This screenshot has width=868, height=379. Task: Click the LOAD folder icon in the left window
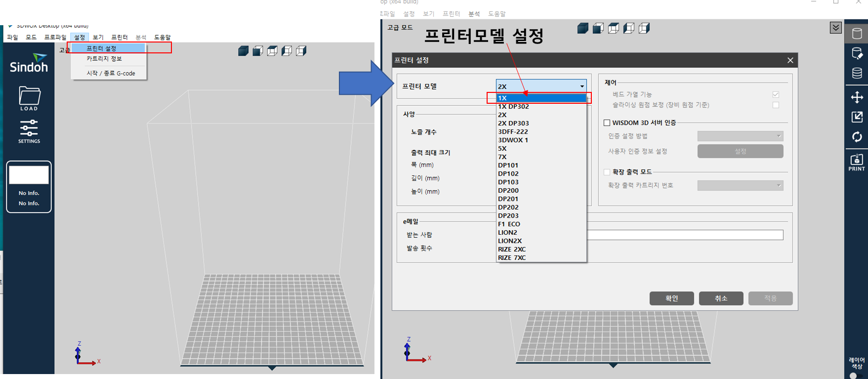29,98
